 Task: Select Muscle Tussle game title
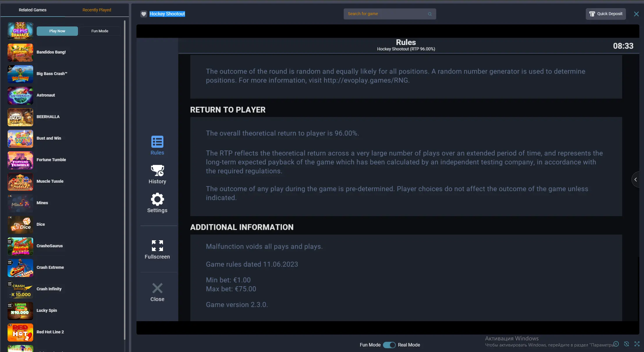click(x=50, y=181)
